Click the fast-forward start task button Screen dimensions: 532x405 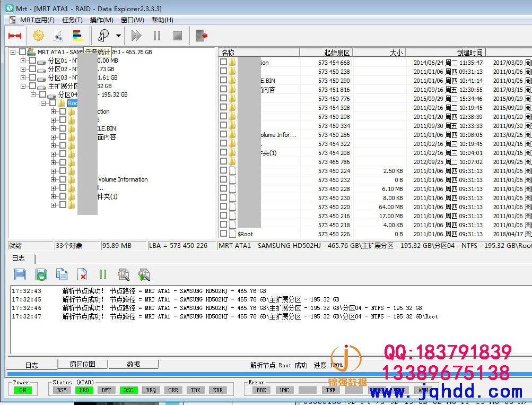pyautogui.click(x=136, y=36)
